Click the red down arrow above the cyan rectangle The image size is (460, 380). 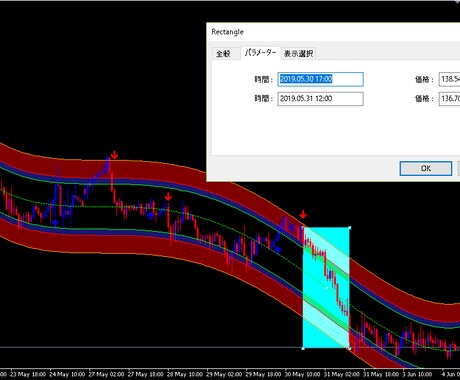point(303,214)
